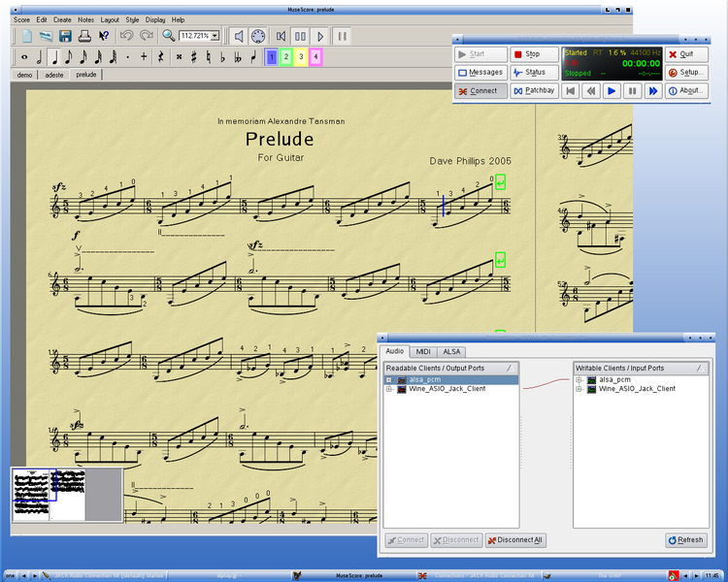Click the save floppy disk icon
Image resolution: width=728 pixels, height=582 pixels.
click(x=65, y=36)
